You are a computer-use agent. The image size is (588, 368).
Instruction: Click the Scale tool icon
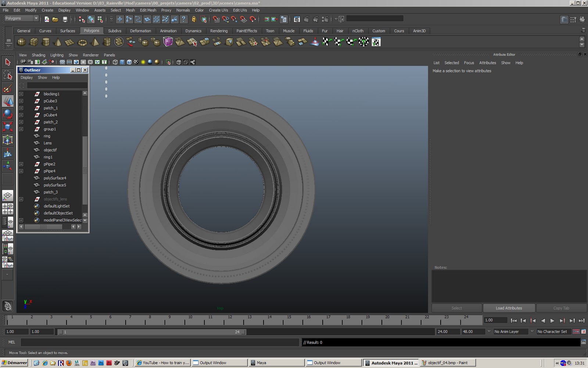click(x=8, y=127)
